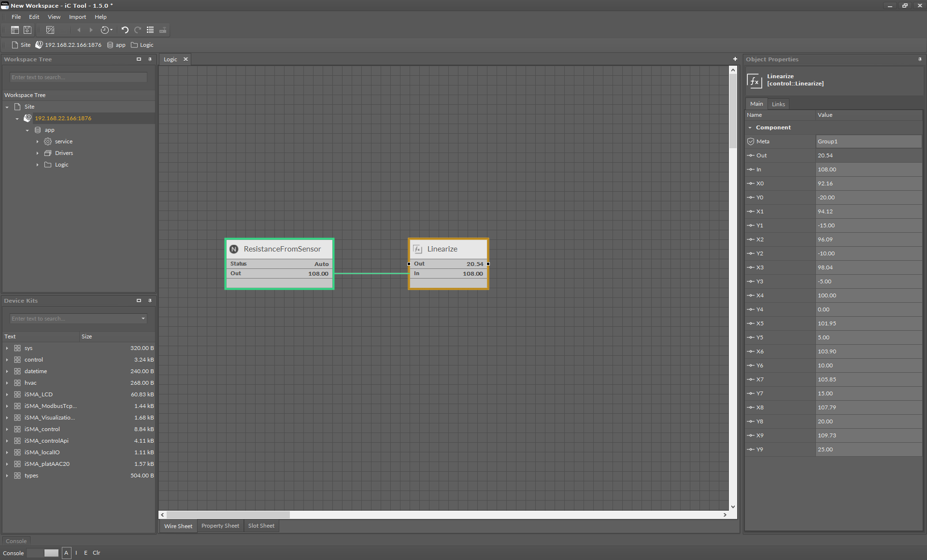
Task: Pin the Object Properties panel
Action: click(x=919, y=59)
